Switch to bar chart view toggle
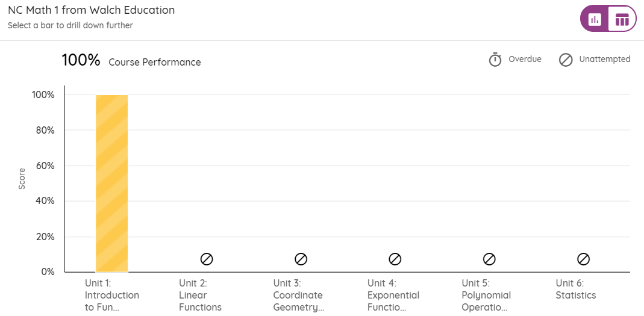Viewport: 644px width, 316px height. click(x=595, y=19)
